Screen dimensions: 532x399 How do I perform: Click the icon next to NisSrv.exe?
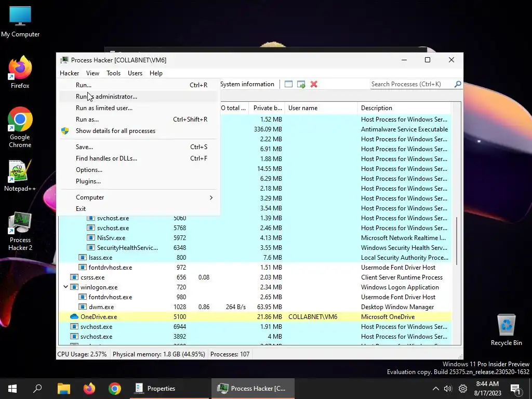(90, 238)
